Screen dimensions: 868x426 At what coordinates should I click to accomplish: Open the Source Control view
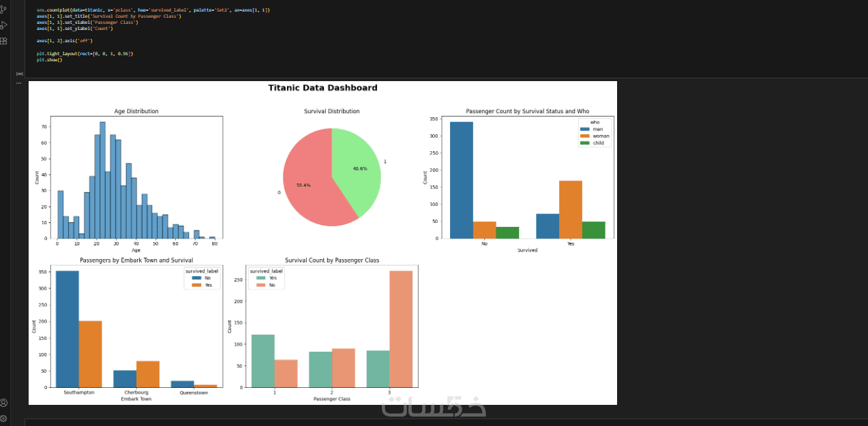[x=4, y=9]
